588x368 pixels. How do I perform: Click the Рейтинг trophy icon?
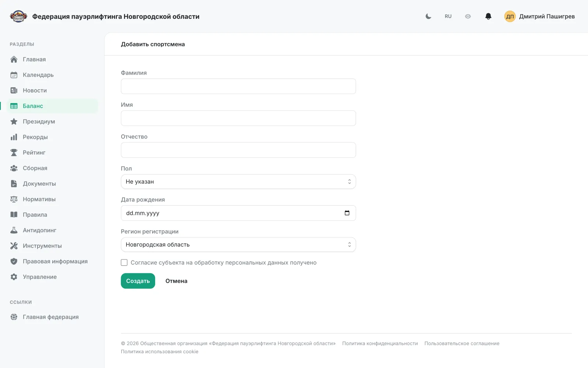click(14, 152)
